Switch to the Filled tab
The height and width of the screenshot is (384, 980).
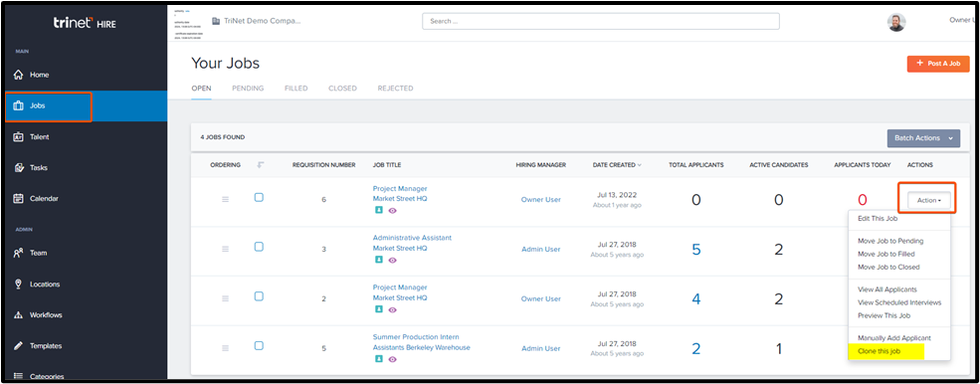point(296,89)
